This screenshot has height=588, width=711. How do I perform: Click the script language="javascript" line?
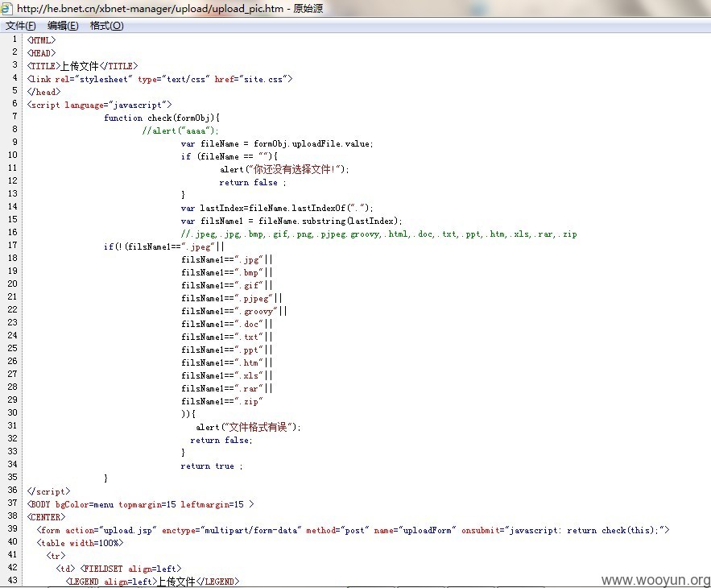click(99, 105)
